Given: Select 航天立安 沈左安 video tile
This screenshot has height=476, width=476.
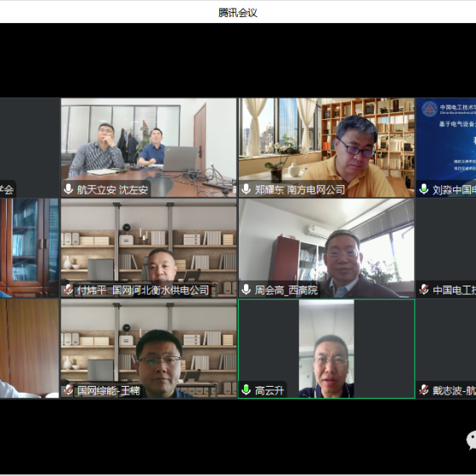Looking at the screenshot, I should [x=149, y=148].
